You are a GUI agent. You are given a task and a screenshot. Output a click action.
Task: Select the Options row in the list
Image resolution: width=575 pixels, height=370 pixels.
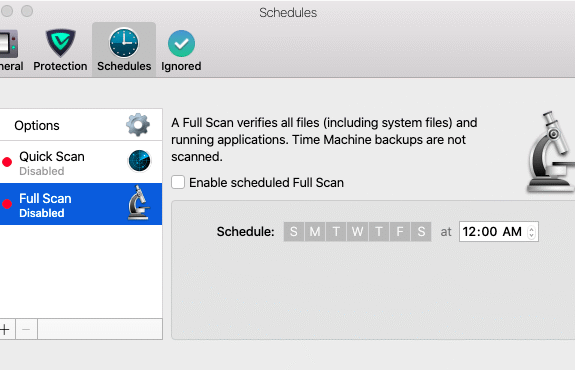coord(81,125)
